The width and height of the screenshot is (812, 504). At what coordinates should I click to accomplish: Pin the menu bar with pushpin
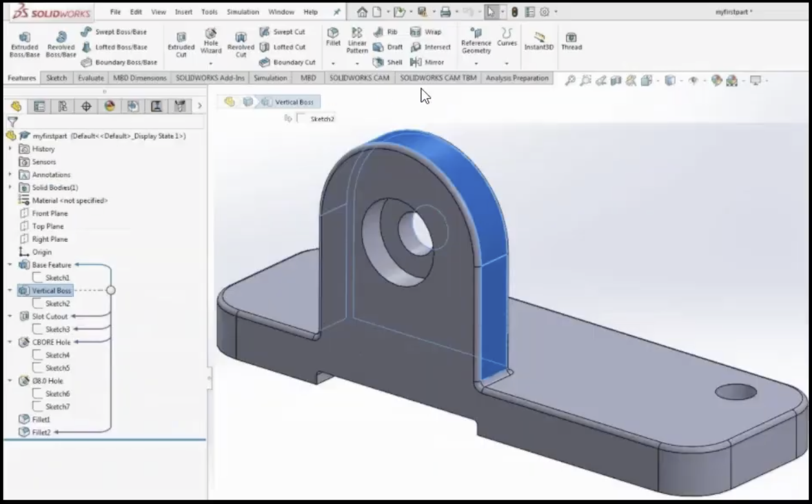[337, 12]
